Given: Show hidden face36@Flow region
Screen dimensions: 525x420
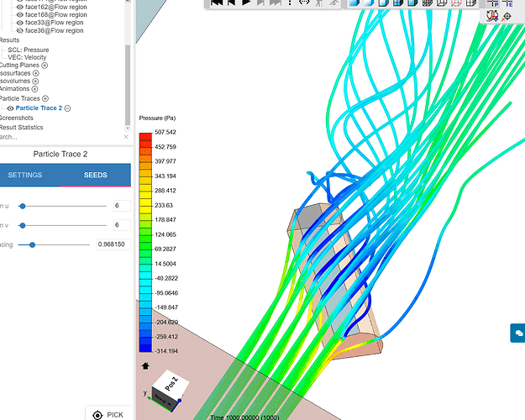Looking at the screenshot, I should (x=20, y=31).
